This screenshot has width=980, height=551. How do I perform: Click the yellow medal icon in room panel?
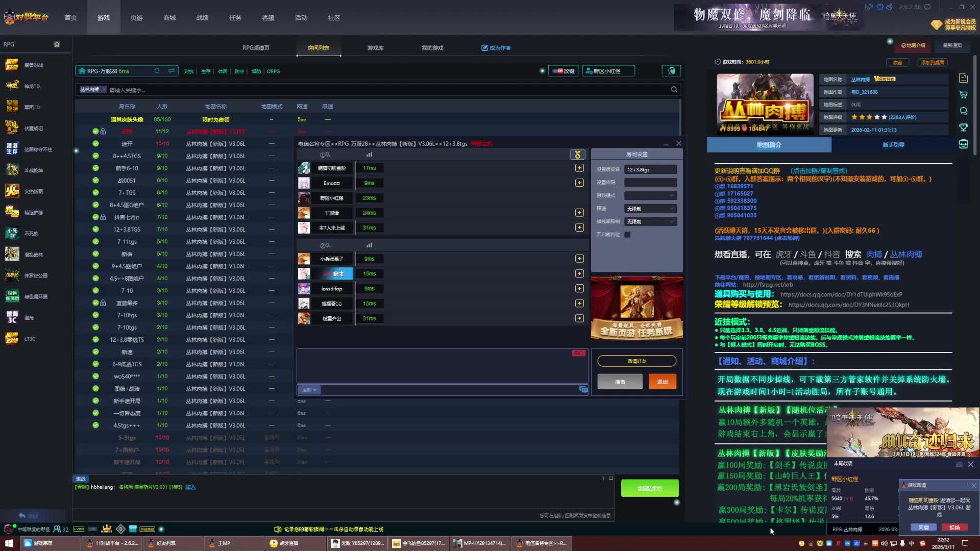coord(577,155)
